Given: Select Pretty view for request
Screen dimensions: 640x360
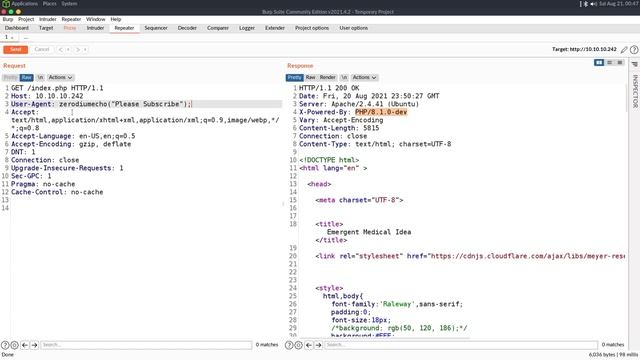Looking at the screenshot, I should tap(10, 78).
